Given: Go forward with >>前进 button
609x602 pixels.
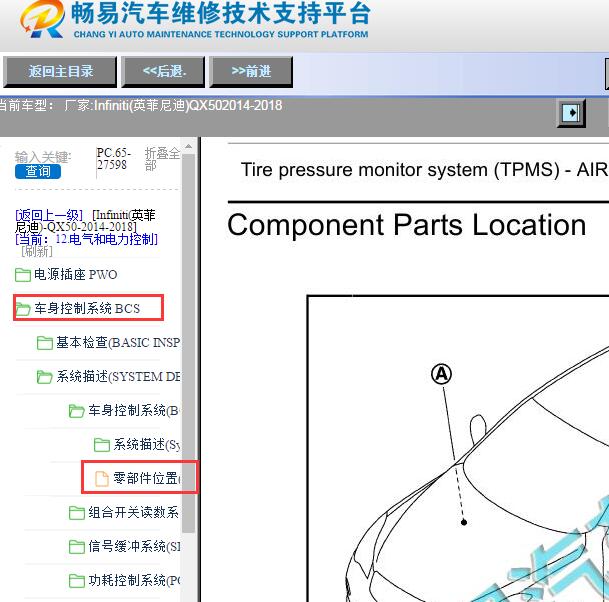Looking at the screenshot, I should pos(251,71).
